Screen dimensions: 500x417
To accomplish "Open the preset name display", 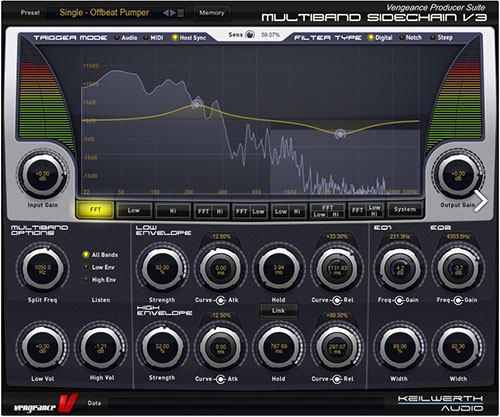I will (104, 13).
